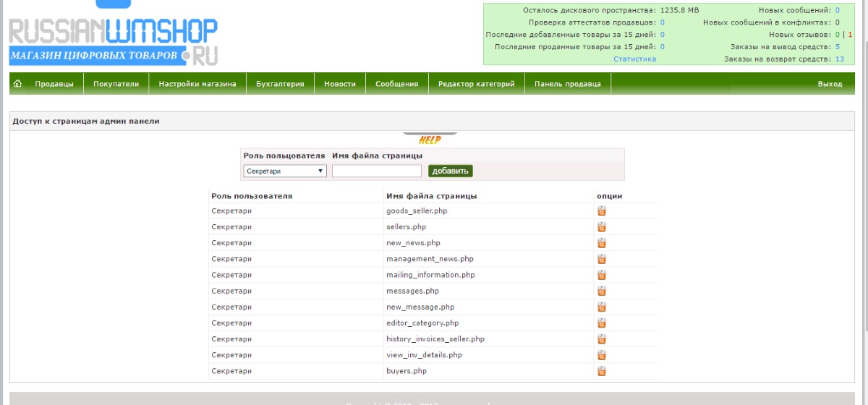This screenshot has width=868, height=405.
Task: Open Настройки магазина menu
Action: click(x=197, y=84)
